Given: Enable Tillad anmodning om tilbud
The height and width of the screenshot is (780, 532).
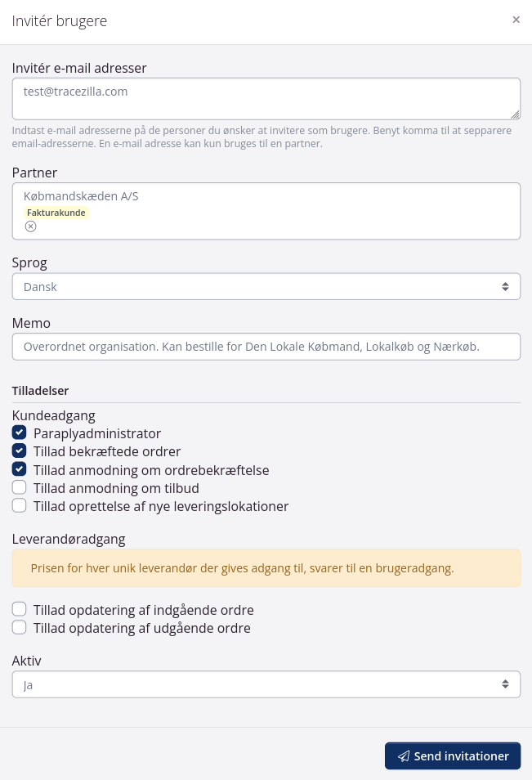Looking at the screenshot, I should [x=20, y=488].
